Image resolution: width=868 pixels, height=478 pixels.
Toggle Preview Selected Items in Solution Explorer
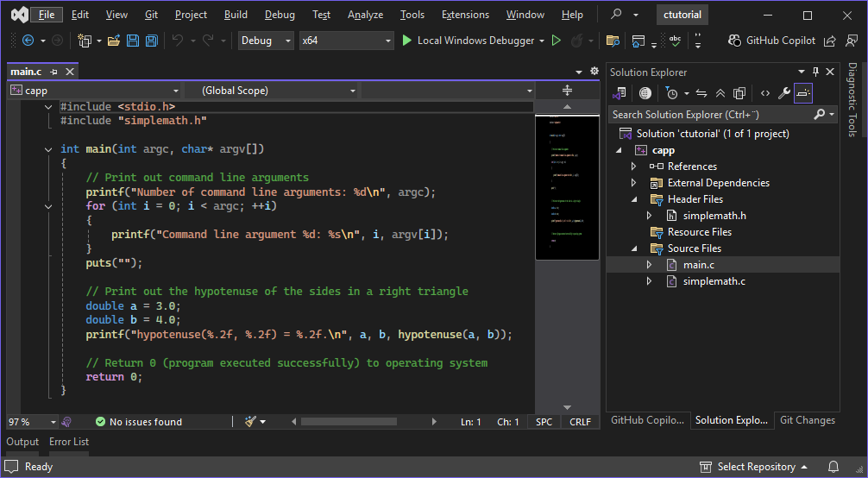point(803,93)
